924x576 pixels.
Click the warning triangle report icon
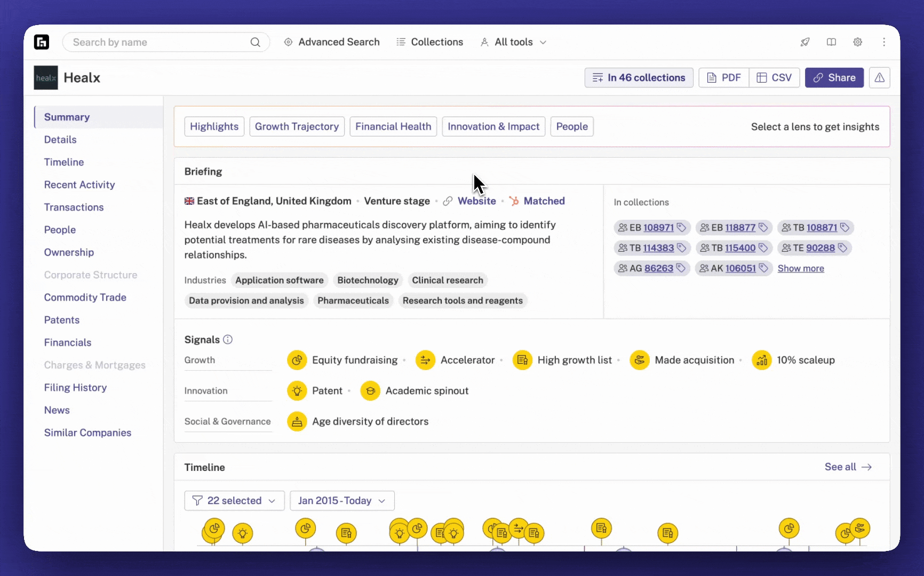tap(879, 78)
